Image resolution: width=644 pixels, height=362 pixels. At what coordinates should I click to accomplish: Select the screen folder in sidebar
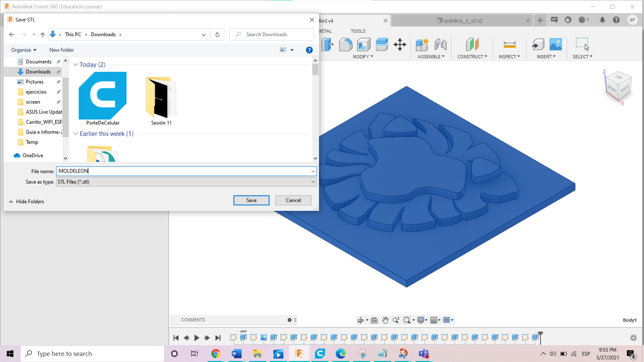(33, 102)
